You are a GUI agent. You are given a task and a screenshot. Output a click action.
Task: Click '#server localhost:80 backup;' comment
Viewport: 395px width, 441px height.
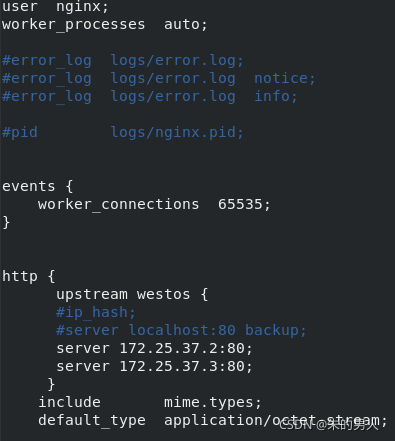[x=181, y=330]
